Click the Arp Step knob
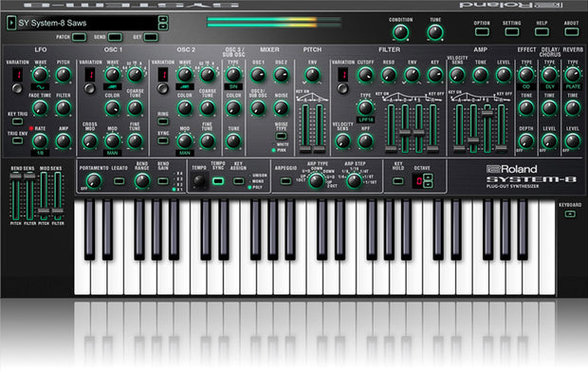 click(354, 181)
